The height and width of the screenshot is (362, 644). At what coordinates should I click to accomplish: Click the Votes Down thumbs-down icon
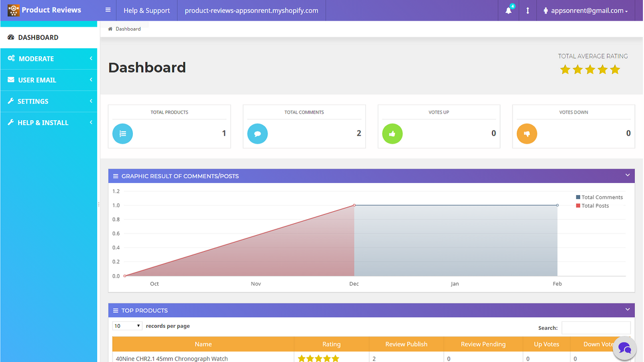coord(527,134)
